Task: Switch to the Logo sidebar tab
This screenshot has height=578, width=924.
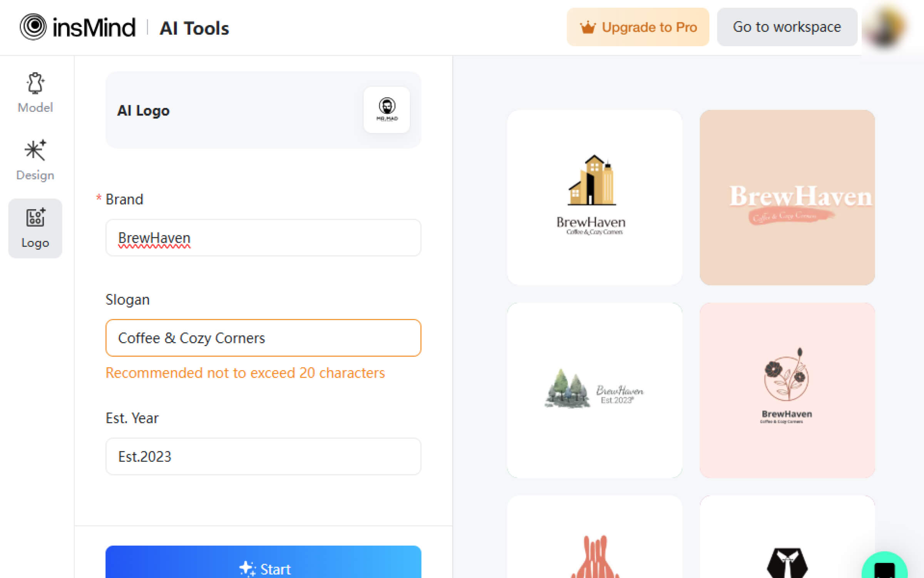Action: click(x=35, y=228)
